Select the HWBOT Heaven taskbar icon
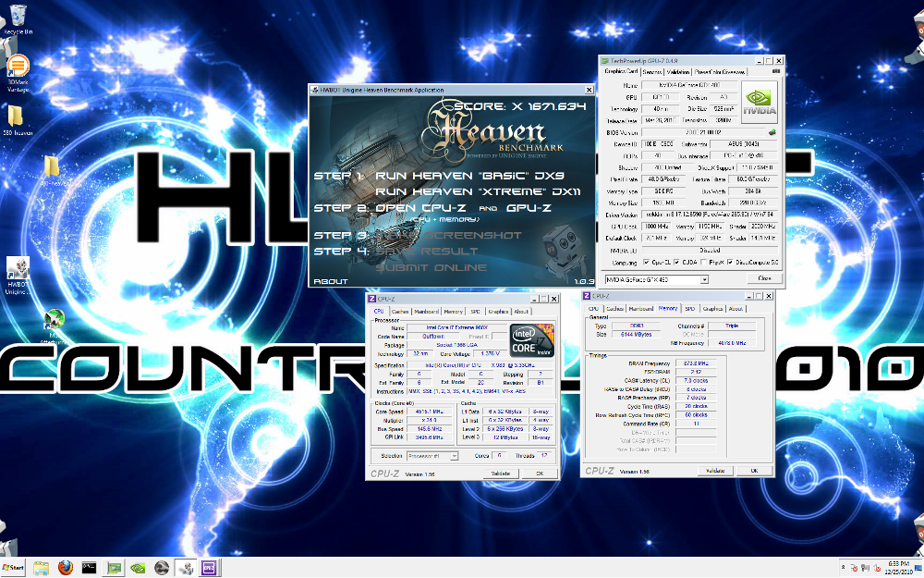Image resolution: width=924 pixels, height=578 pixels. tap(187, 568)
